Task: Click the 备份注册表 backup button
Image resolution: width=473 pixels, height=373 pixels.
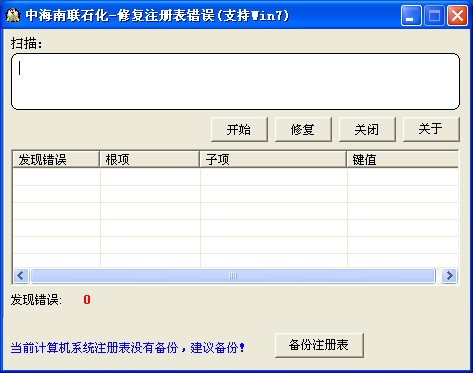Action: point(319,345)
